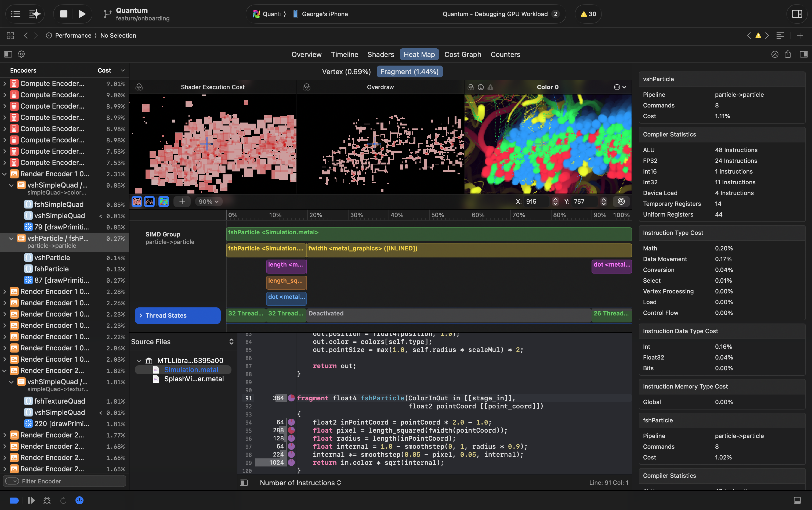Open the 90% zoom dropdown
Screen dimensions: 812x510
(x=209, y=201)
